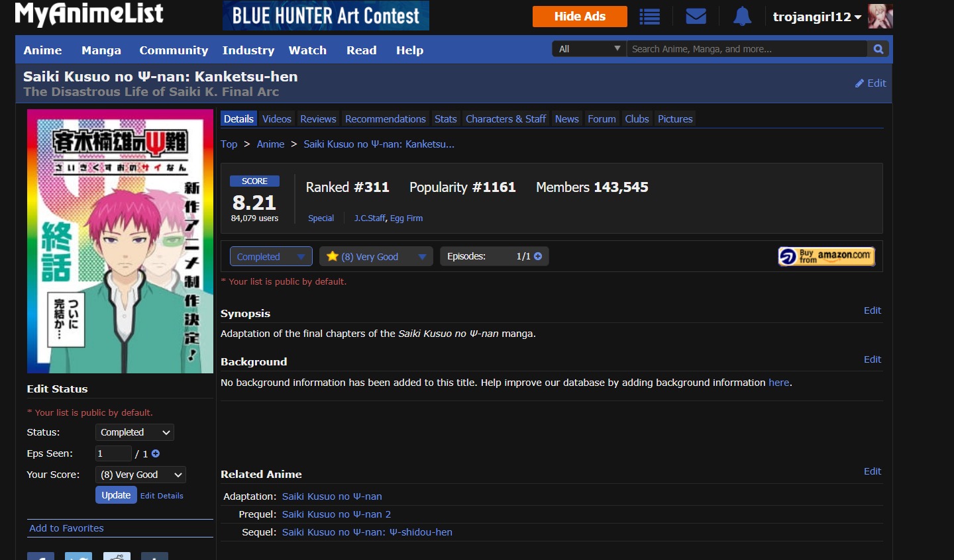Click the Top breadcrumb link
The image size is (954, 560).
[229, 144]
